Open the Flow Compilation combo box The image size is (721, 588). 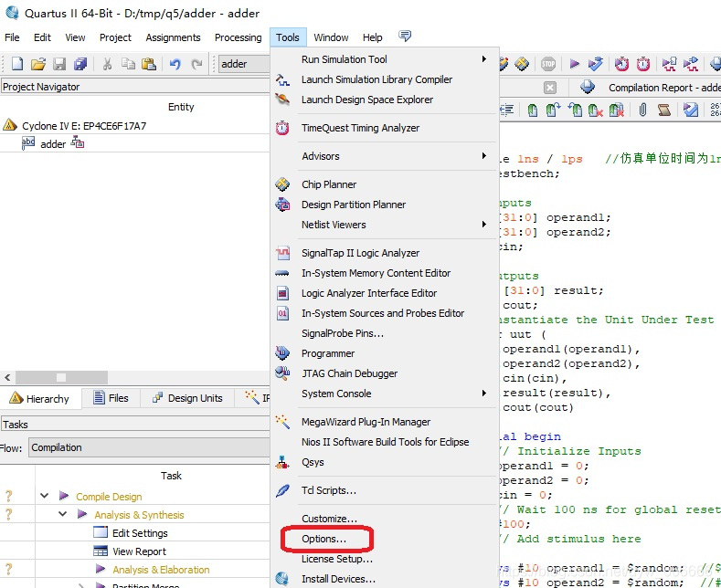pos(150,447)
